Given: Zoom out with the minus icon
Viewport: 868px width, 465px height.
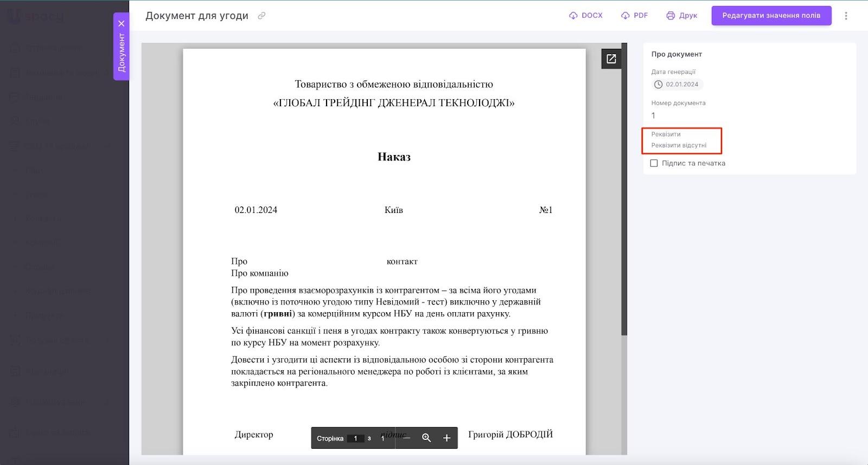Looking at the screenshot, I should [x=406, y=438].
